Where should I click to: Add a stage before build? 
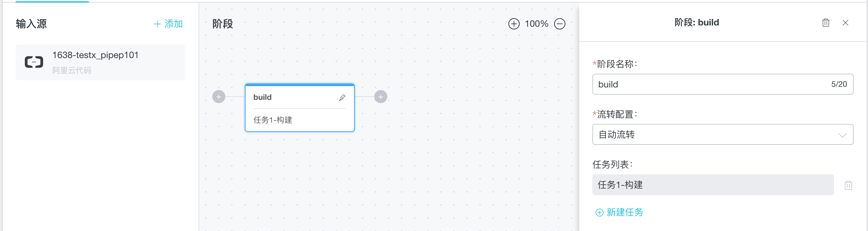click(219, 97)
